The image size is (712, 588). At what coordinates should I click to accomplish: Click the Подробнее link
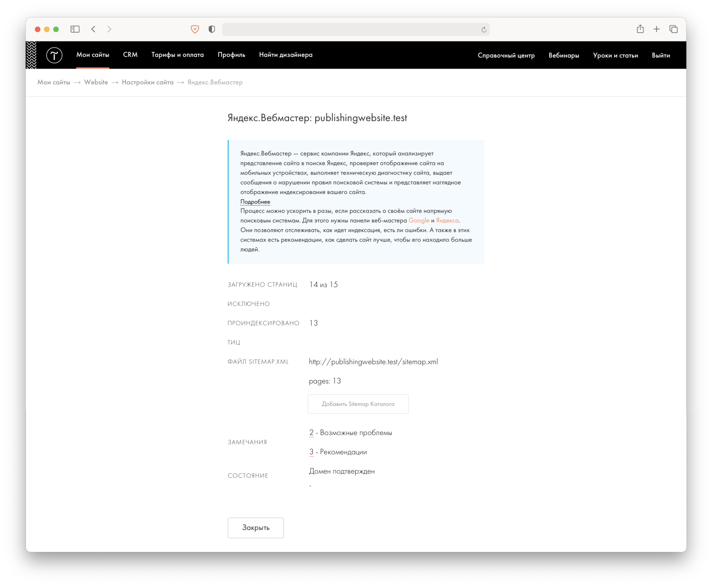click(255, 202)
